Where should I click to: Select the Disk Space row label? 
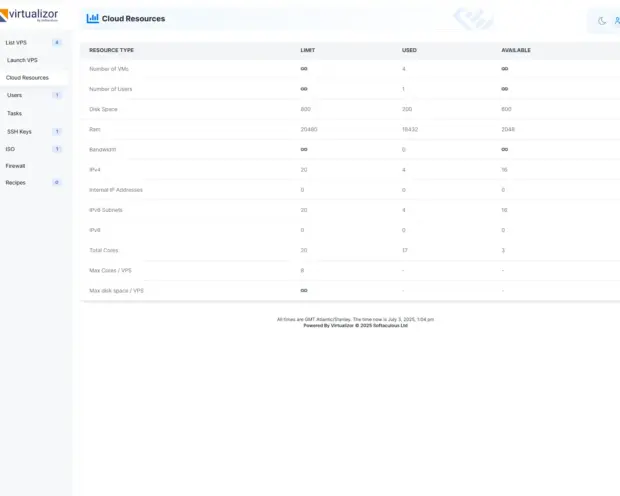pyautogui.click(x=103, y=109)
